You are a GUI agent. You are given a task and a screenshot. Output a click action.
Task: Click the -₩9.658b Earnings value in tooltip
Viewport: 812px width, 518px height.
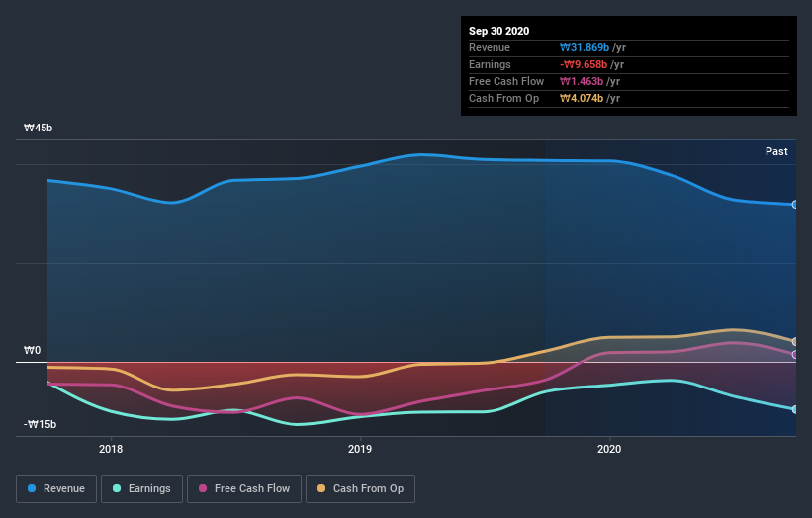(x=584, y=64)
